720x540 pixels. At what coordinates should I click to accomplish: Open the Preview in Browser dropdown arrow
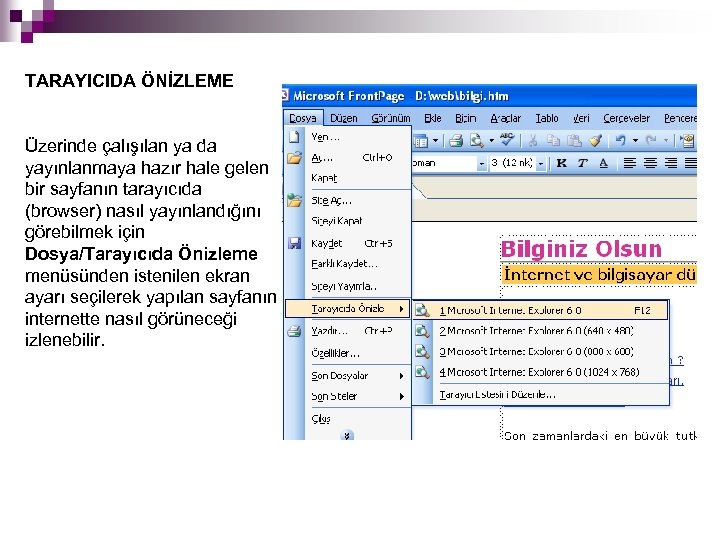pyautogui.click(x=491, y=141)
